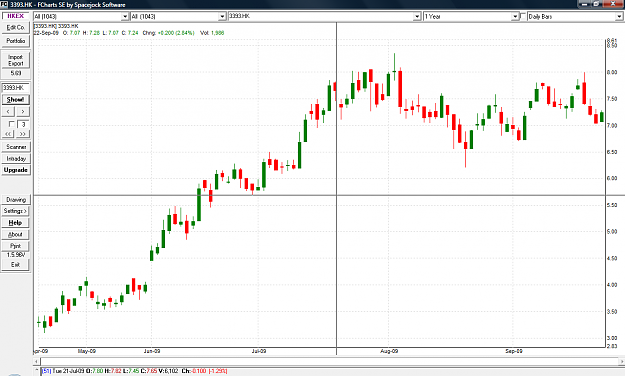This screenshot has height=376, width=625.
Task: Open the Portfolio button
Action: click(16, 41)
